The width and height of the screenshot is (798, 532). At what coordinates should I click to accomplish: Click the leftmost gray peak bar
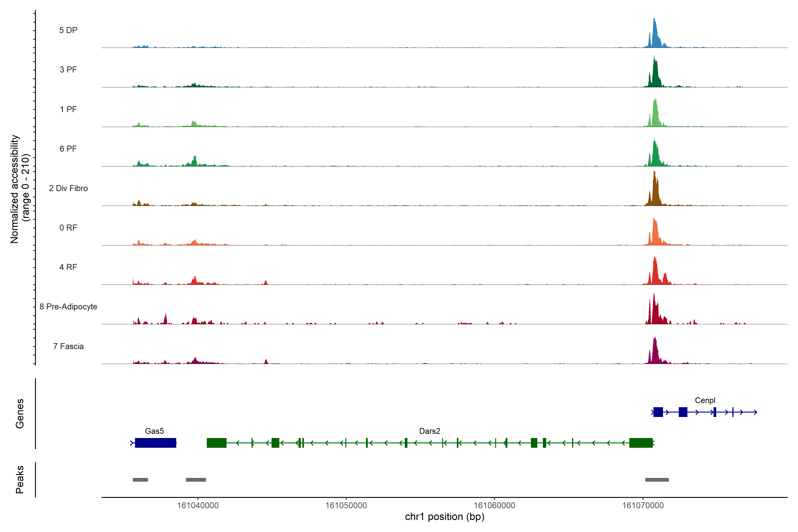click(140, 480)
